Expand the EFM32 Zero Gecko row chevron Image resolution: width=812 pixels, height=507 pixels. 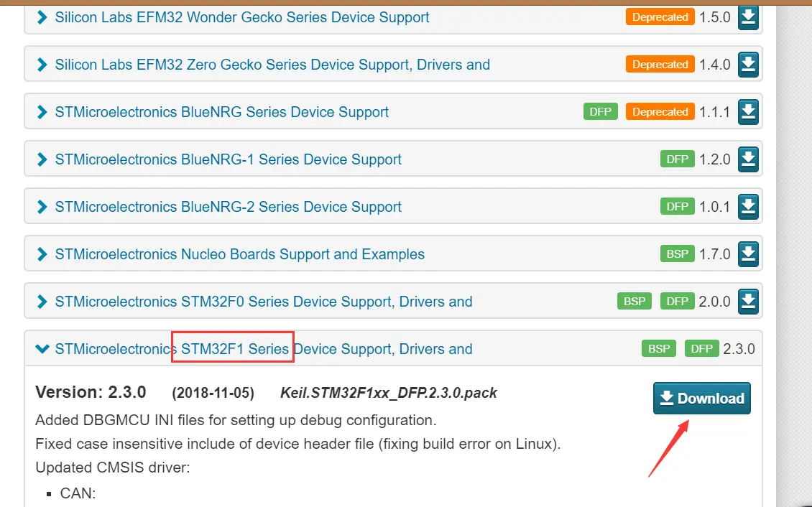tap(42, 65)
